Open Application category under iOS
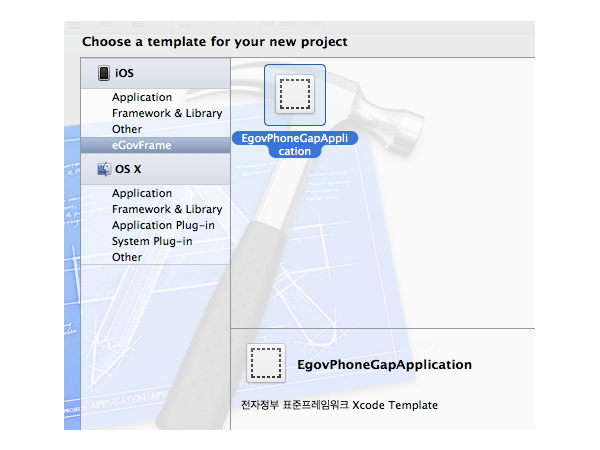 142,98
